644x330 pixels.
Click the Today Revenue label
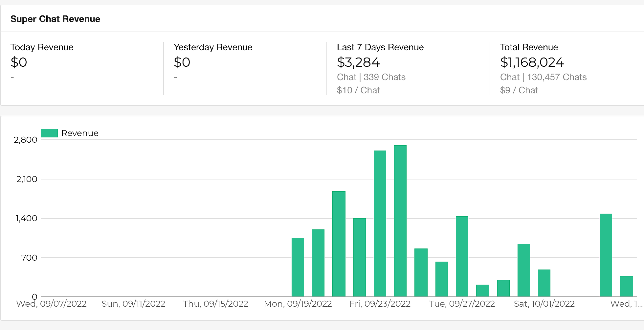click(x=42, y=47)
